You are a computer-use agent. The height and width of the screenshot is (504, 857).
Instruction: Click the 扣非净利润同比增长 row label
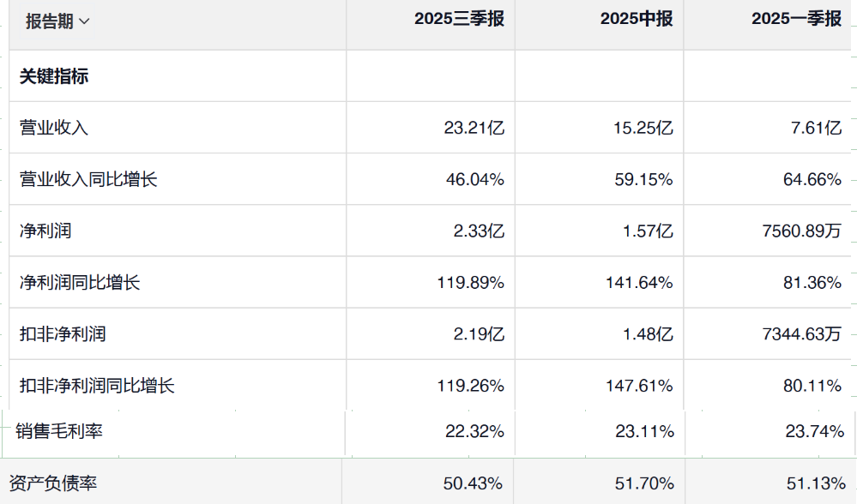click(97, 386)
